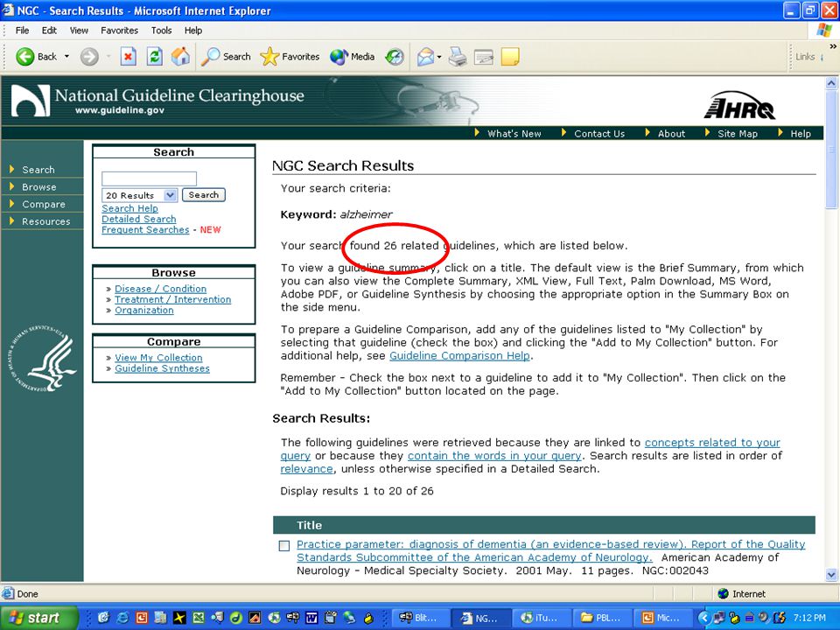Open the 'contain the words in your query' link
The width and height of the screenshot is (840, 630).
(x=494, y=456)
